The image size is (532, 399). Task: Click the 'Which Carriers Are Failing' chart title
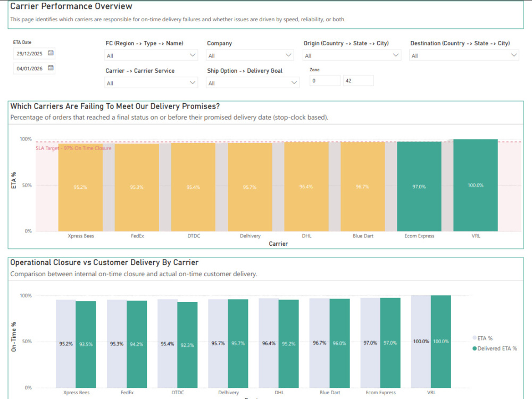tap(115, 106)
